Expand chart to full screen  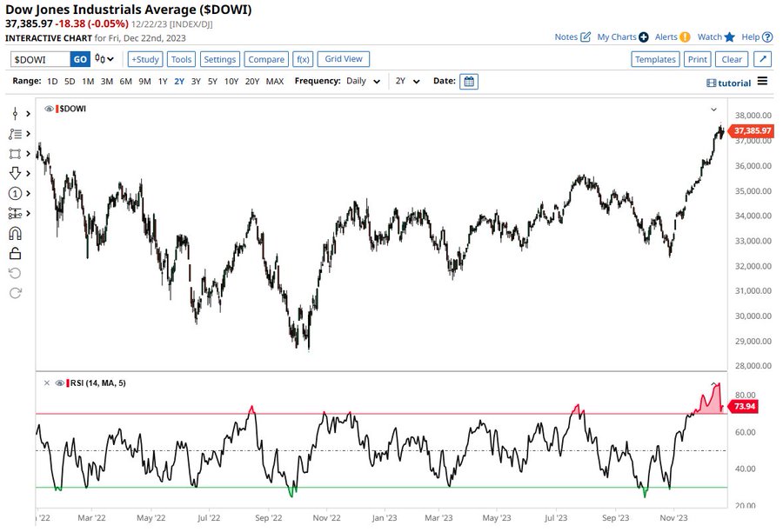762,59
